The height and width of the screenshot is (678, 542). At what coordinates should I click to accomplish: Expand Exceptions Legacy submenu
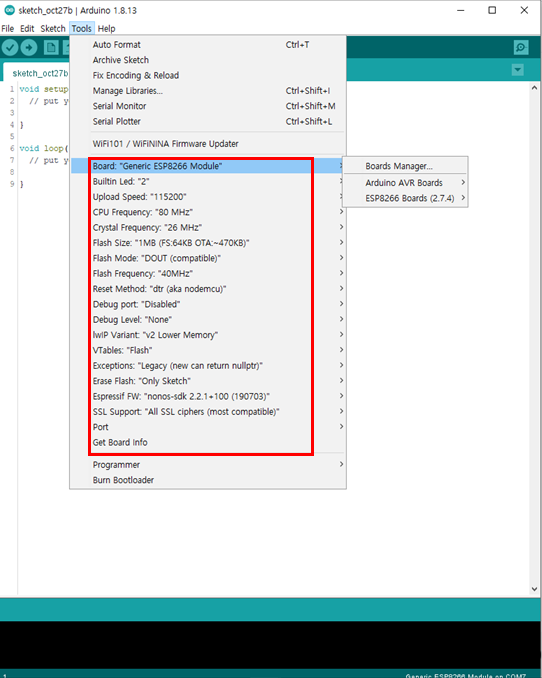208,365
